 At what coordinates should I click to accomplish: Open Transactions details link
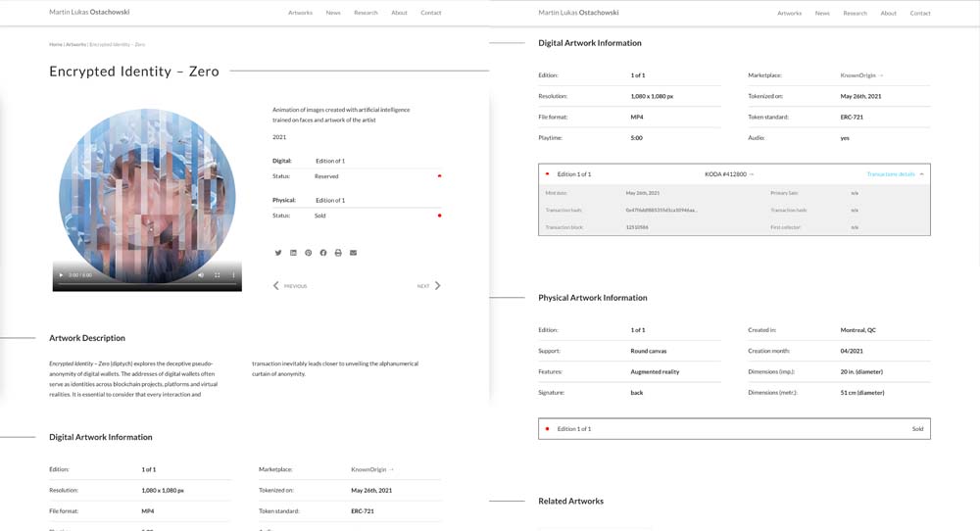(x=891, y=174)
